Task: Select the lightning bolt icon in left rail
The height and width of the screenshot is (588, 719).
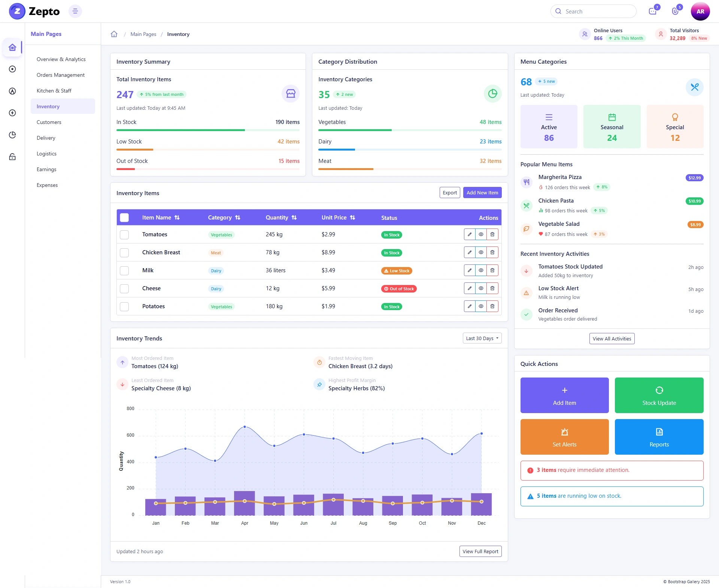Action: coord(12,113)
